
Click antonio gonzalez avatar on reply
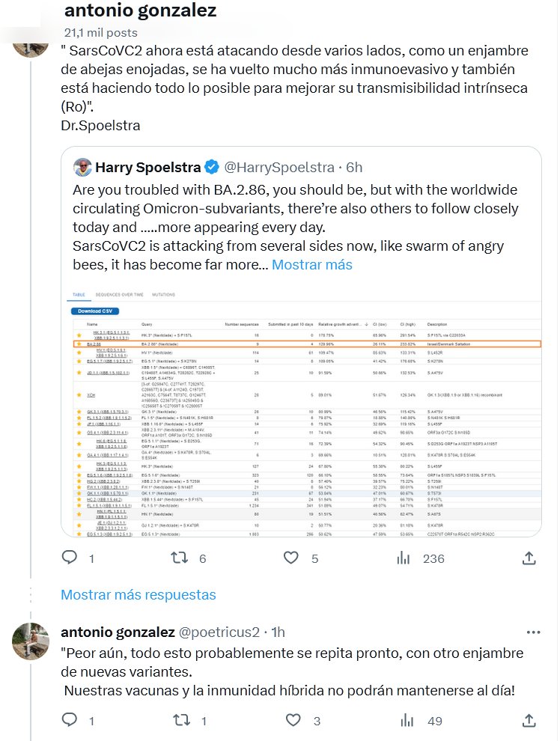click(31, 641)
